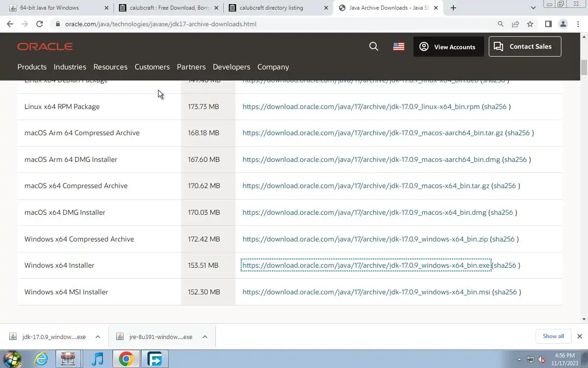Open the Customers menu

coord(152,67)
